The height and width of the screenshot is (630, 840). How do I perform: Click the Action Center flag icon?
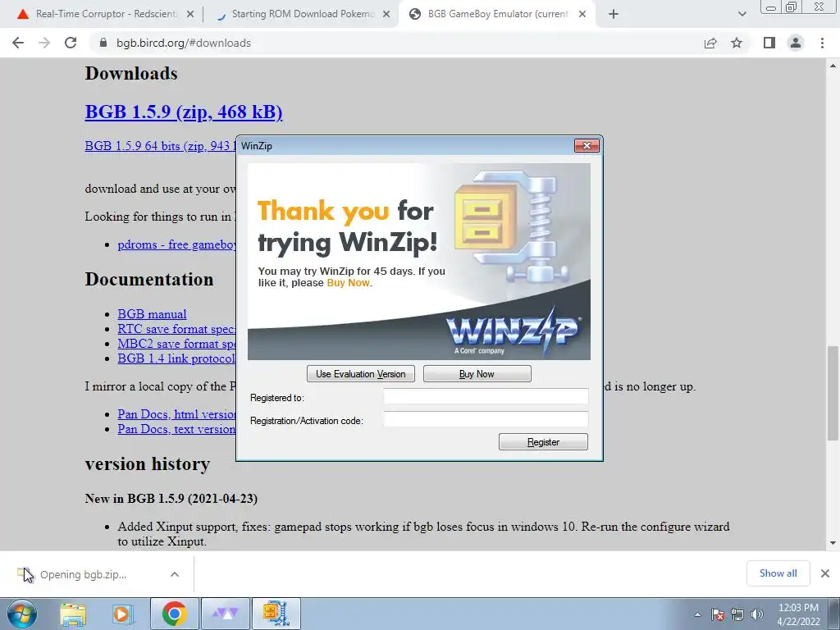[x=718, y=614]
